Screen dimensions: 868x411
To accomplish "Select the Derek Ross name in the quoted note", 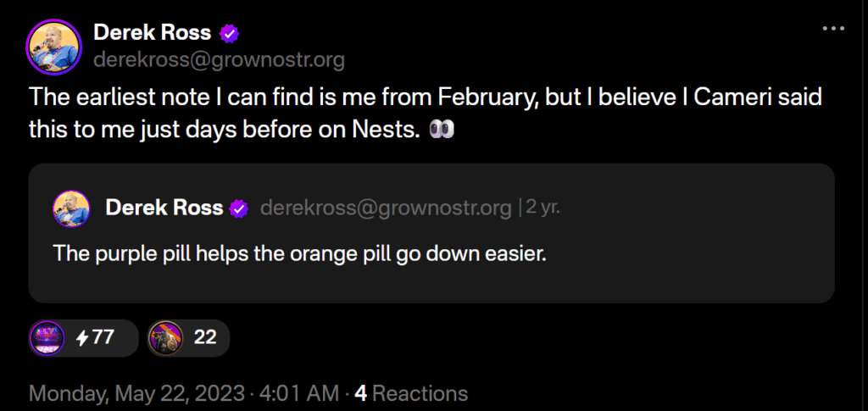I will (164, 208).
